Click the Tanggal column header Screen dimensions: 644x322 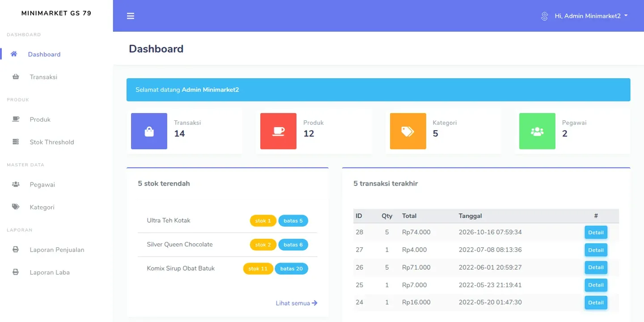[470, 216]
